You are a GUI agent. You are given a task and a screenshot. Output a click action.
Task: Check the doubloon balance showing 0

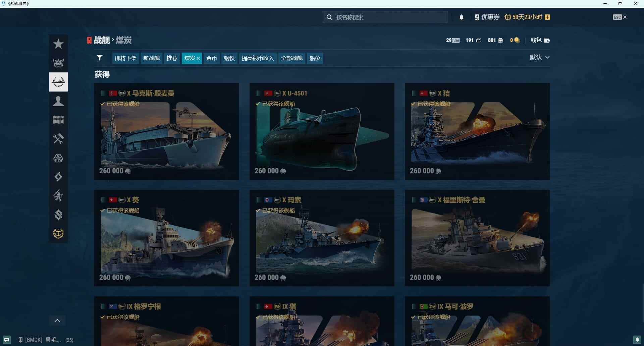tap(515, 40)
